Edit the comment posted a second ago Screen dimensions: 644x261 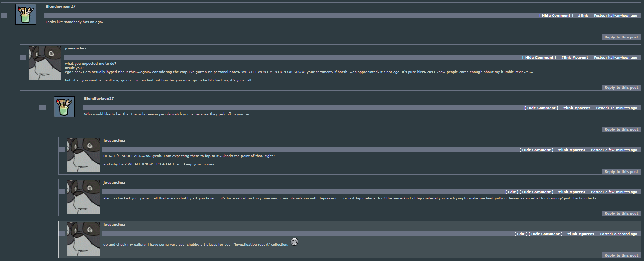pyautogui.click(x=521, y=234)
